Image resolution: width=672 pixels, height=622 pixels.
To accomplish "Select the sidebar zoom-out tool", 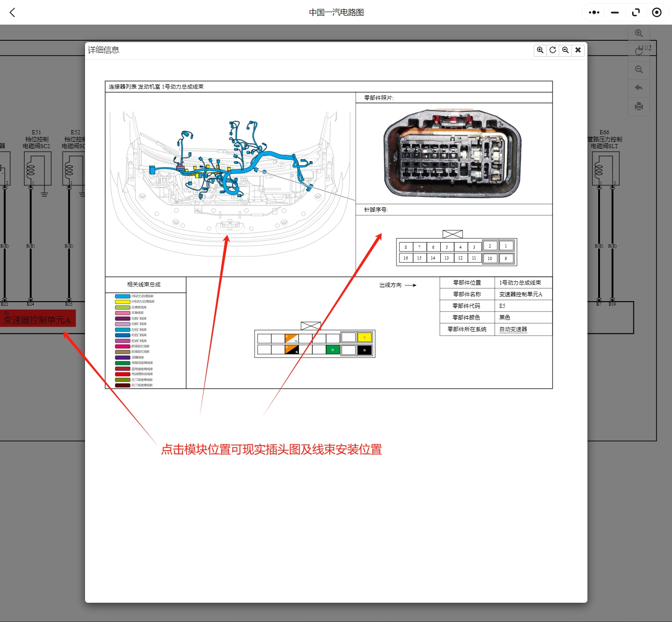I will click(639, 69).
